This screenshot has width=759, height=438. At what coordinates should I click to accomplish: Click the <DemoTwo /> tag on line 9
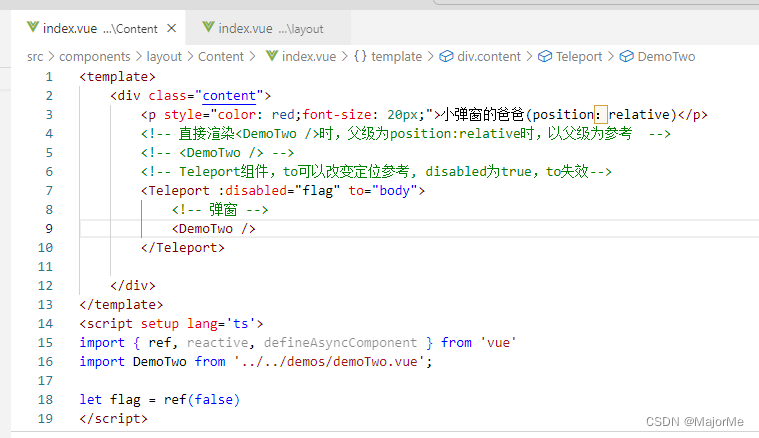coord(213,228)
